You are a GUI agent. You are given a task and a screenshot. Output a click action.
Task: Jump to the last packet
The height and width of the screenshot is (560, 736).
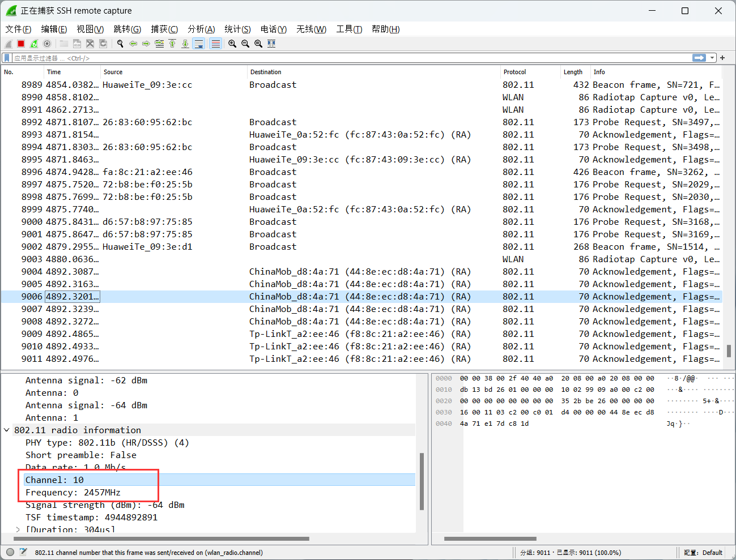pos(185,44)
